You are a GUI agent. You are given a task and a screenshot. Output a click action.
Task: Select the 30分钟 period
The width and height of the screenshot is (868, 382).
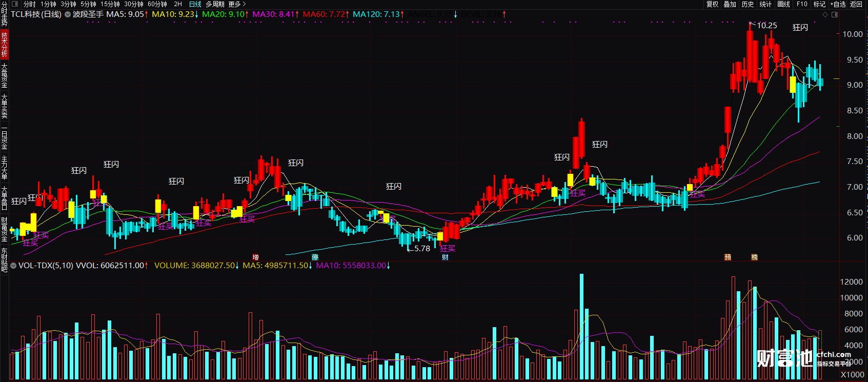coord(134,4)
